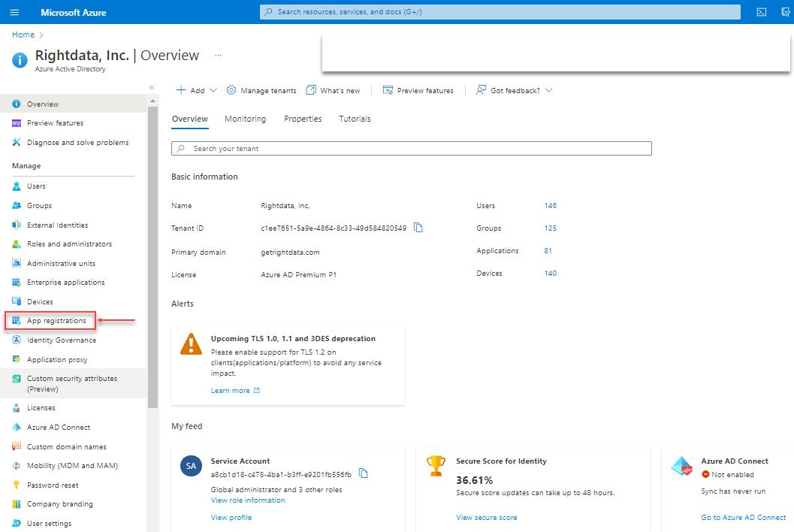Click the Search your tenant field
Viewport: 794px width, 532px height.
(411, 148)
